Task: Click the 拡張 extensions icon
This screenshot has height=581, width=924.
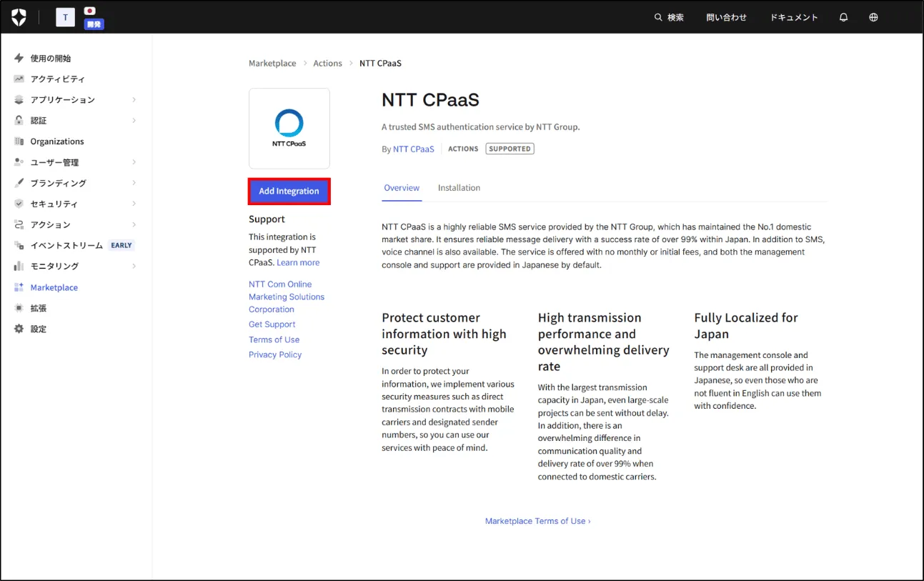Action: [x=19, y=308]
